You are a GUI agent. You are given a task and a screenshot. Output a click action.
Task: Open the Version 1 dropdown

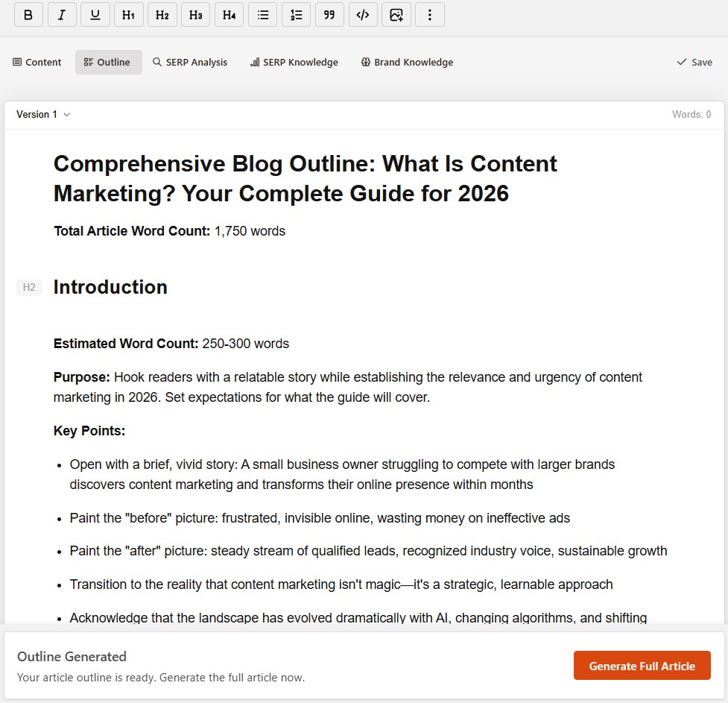click(42, 114)
